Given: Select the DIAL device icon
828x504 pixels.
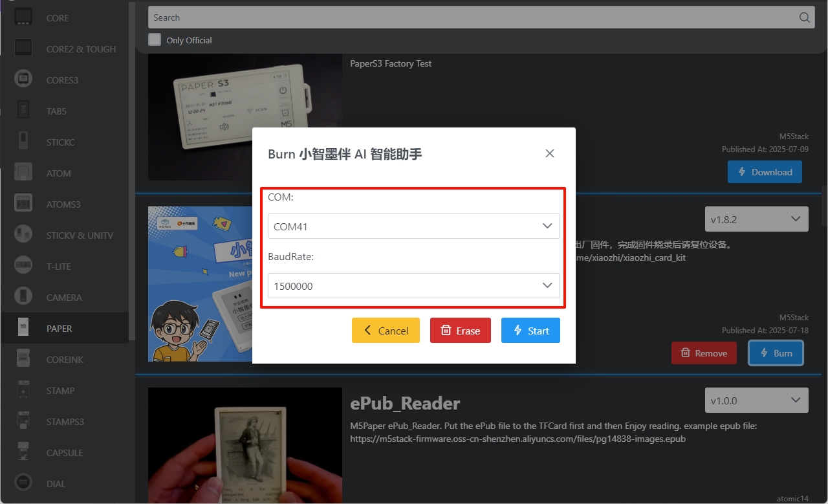Looking at the screenshot, I should (x=23, y=483).
